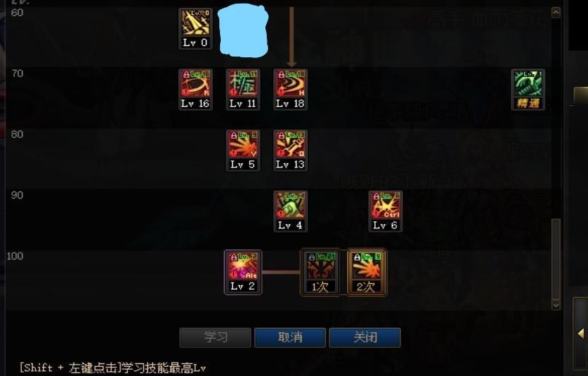Select the Lv 4 green fist skill
588x376 pixels.
pyautogui.click(x=291, y=211)
